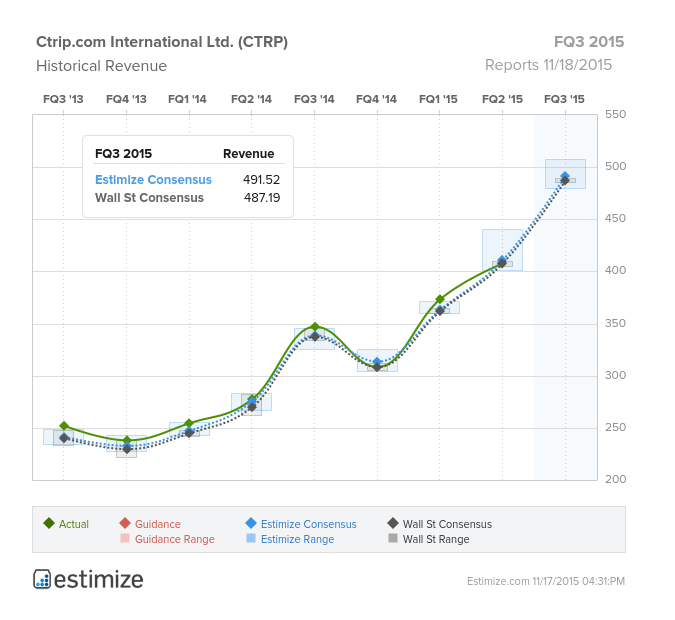675x620 pixels.
Task: Click the 250 y-axis label
Action: (x=615, y=428)
